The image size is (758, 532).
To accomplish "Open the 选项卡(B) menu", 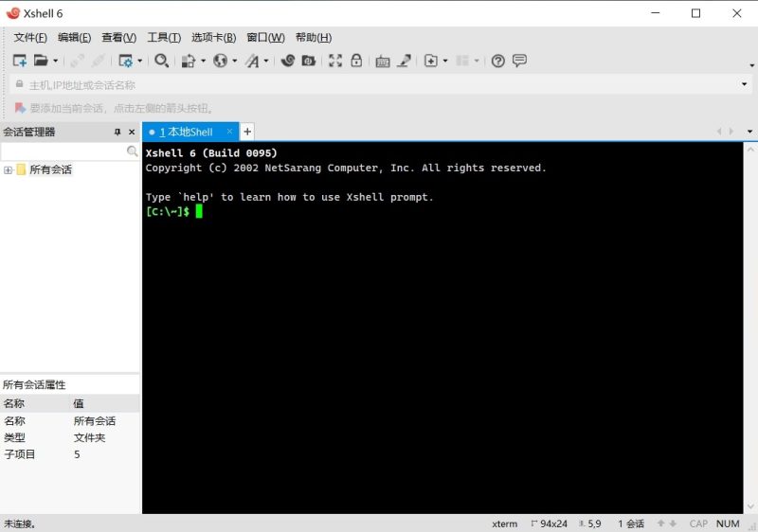I will coord(214,38).
